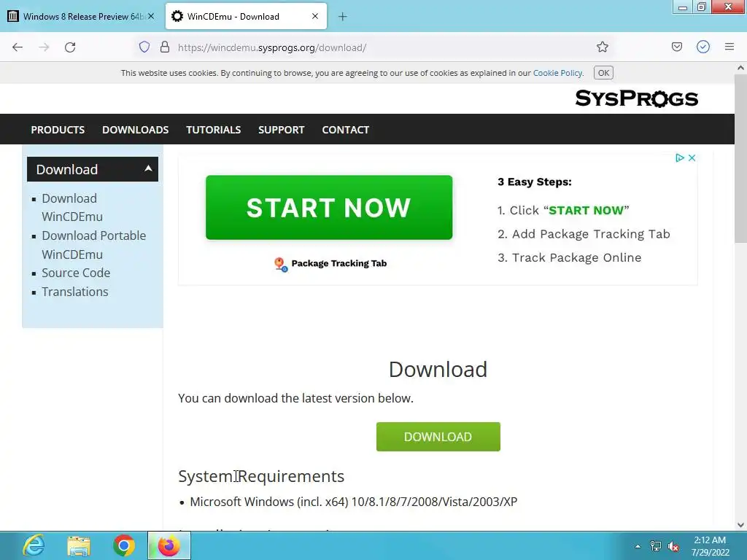Viewport: 747px width, 560px height.
Task: Open the muted volume tray icon
Action: click(x=673, y=546)
